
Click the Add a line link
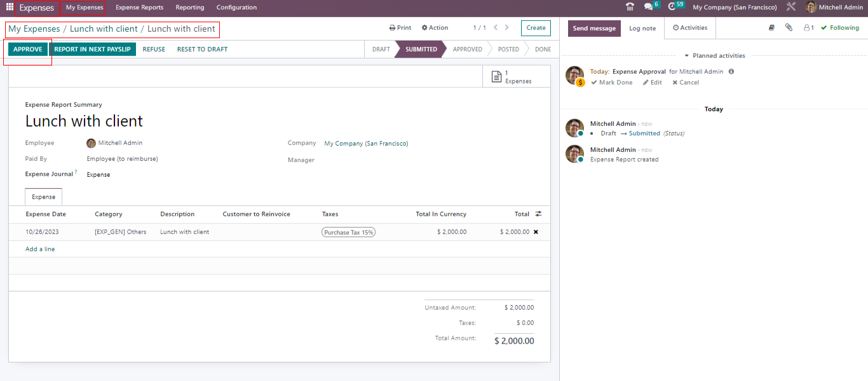coord(40,249)
